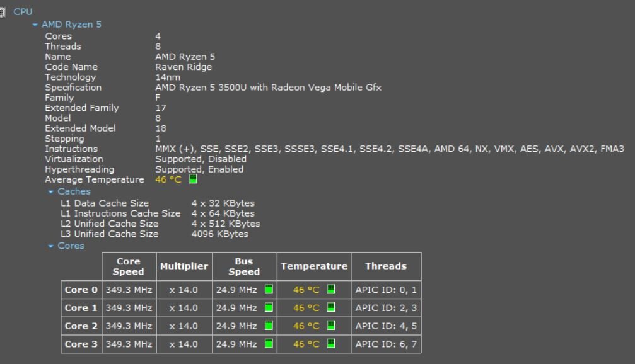Click the Code Name value Raven Ridge

click(184, 67)
